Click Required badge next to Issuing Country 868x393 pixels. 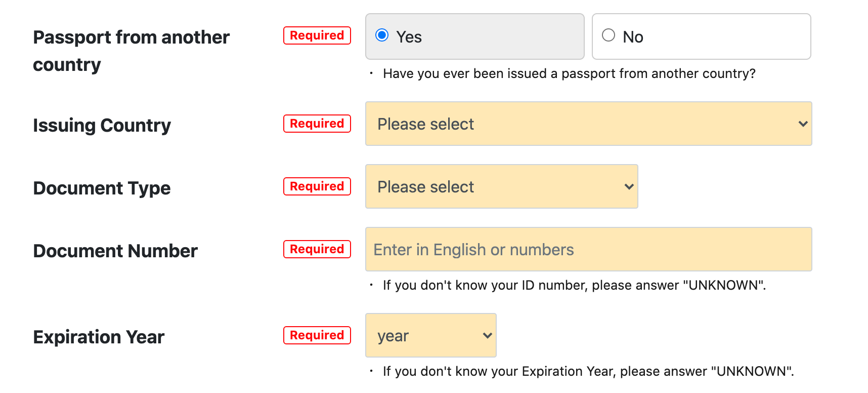[x=317, y=124]
